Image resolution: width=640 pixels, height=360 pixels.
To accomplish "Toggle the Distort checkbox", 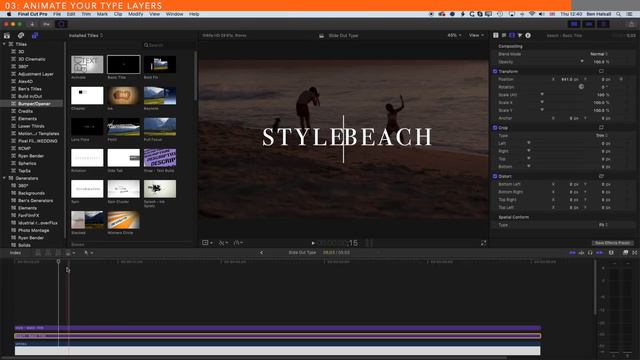I will [495, 176].
